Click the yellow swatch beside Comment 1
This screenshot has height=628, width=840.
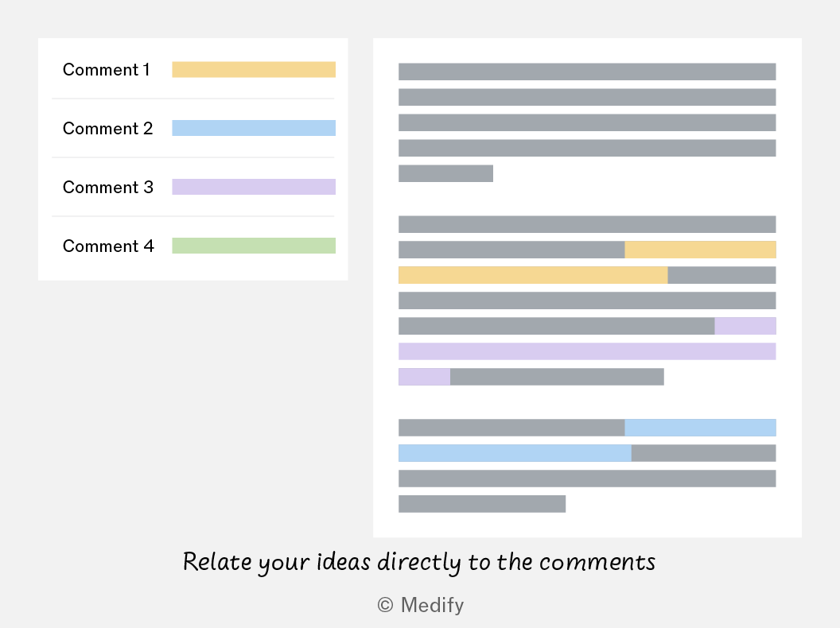(x=254, y=70)
